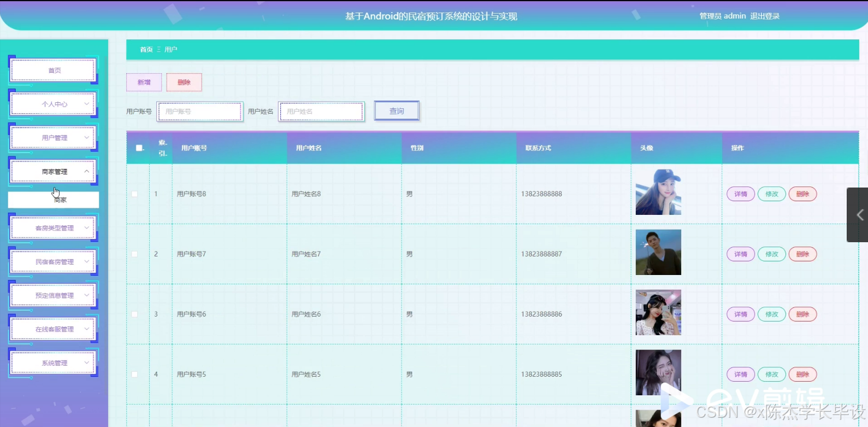Select the 商家 submenu item
Screen dimensions: 868x427
(54, 200)
